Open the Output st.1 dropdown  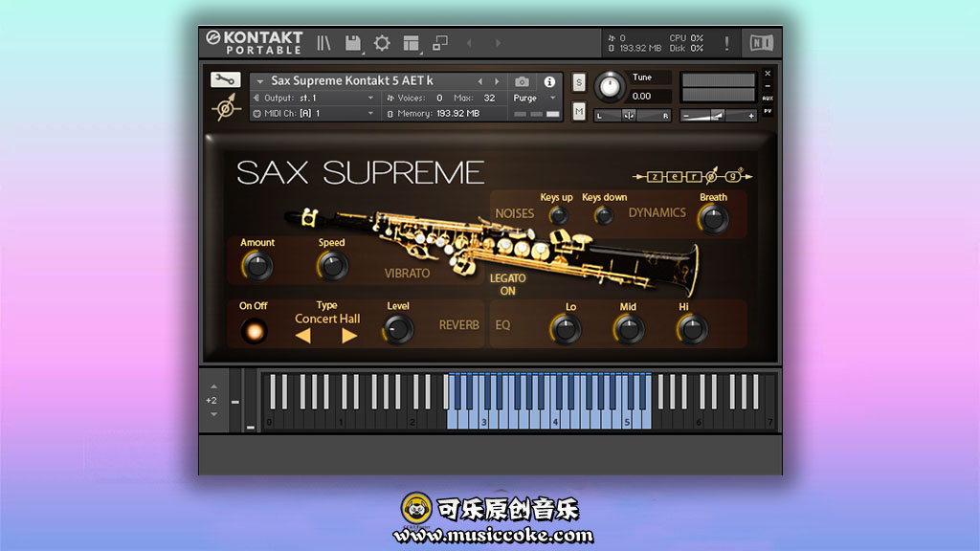click(x=314, y=99)
